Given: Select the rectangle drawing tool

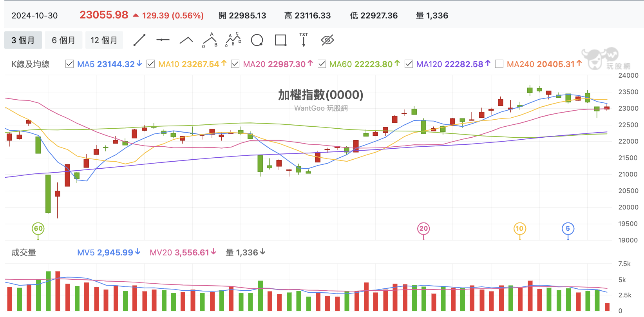Looking at the screenshot, I should click(280, 40).
